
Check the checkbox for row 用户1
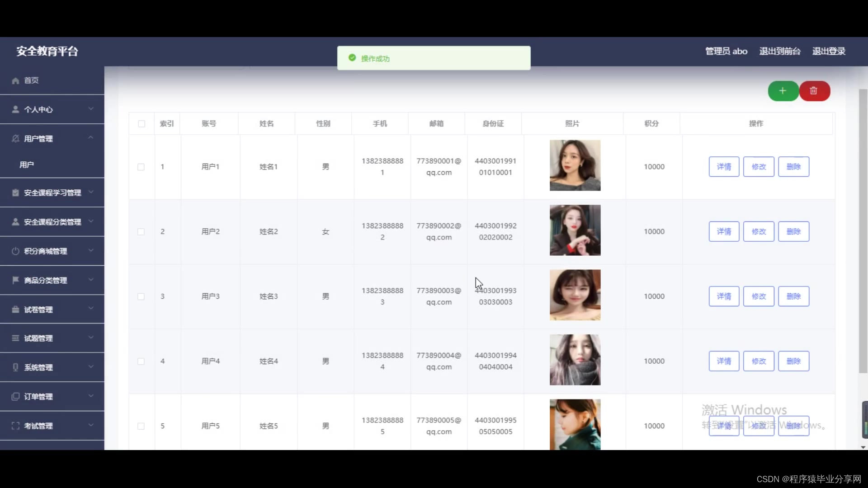[x=141, y=167]
